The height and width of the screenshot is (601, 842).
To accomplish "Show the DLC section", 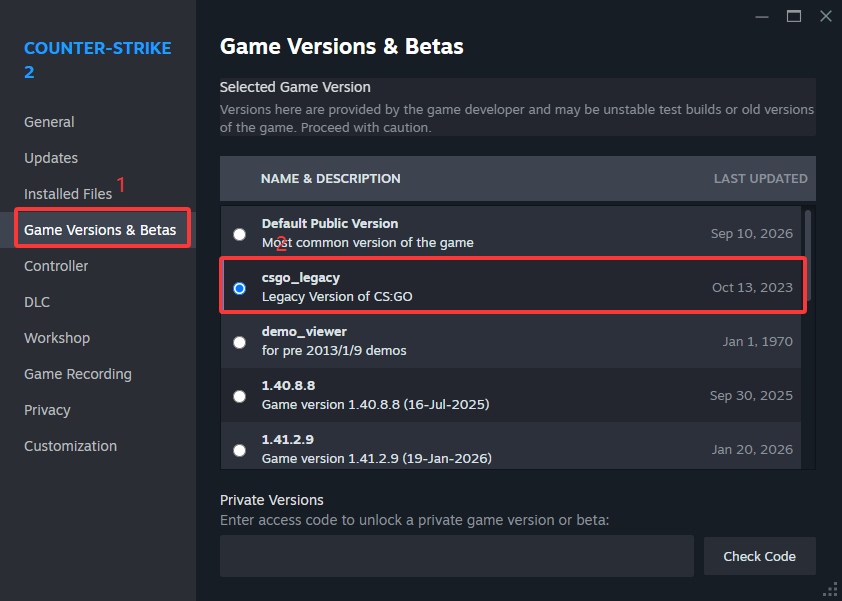I will pos(37,302).
